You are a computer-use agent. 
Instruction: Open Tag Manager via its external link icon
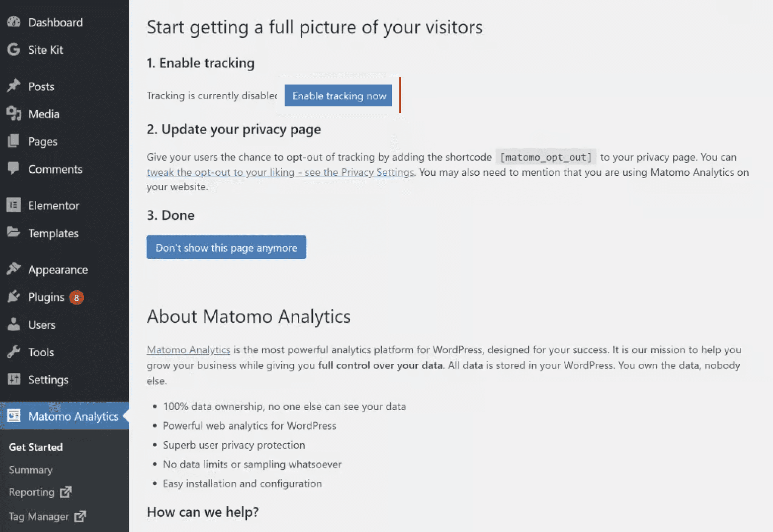pos(80,516)
